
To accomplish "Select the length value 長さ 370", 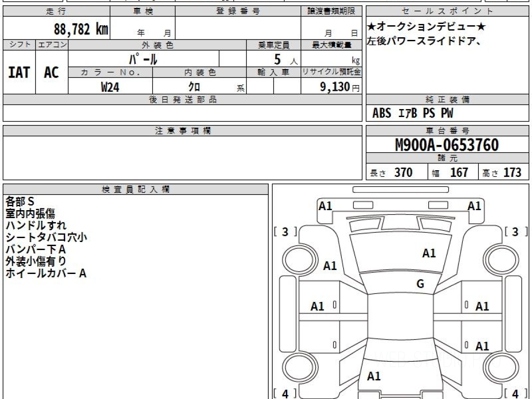I will 391,172.
